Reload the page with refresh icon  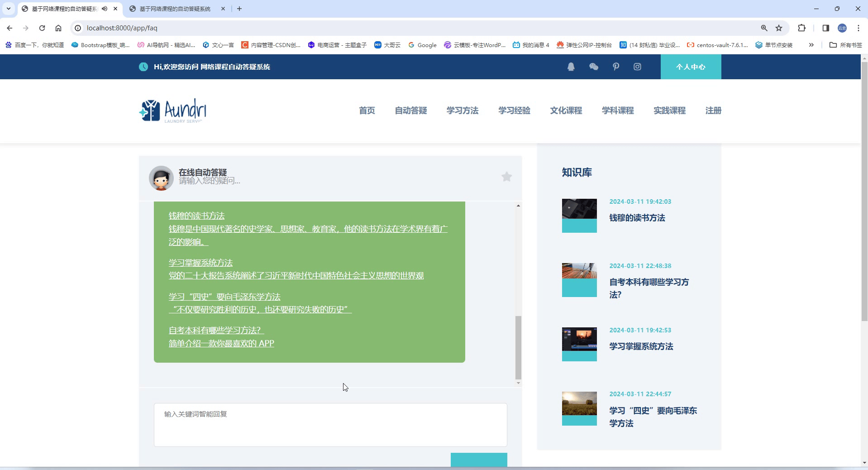coord(42,28)
